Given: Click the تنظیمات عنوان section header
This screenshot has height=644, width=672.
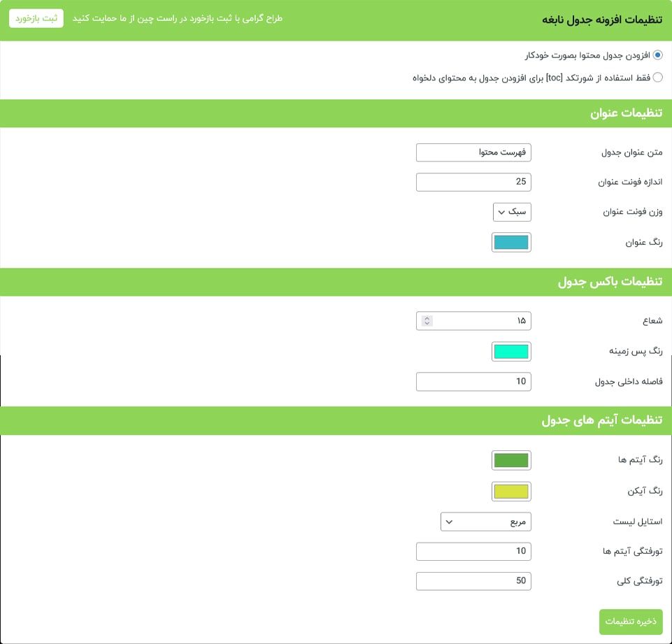Looking at the screenshot, I should pos(626,113).
